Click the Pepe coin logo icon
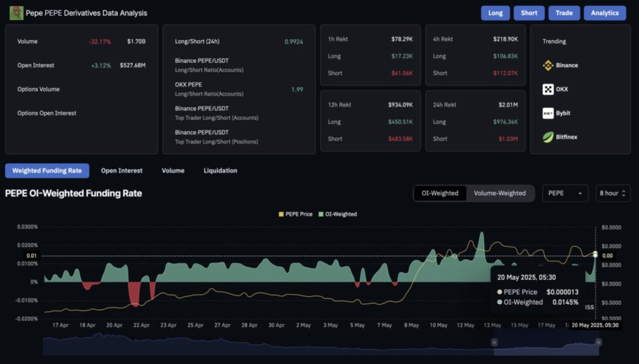 pyautogui.click(x=16, y=13)
